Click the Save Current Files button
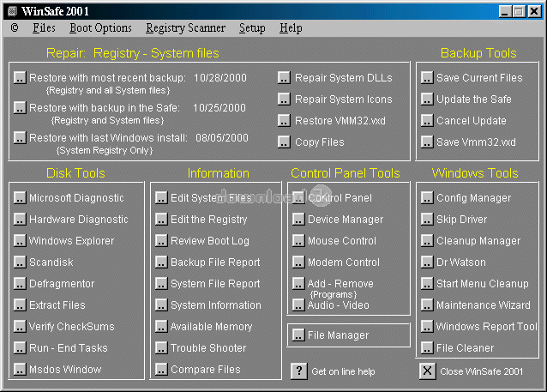 tap(427, 77)
